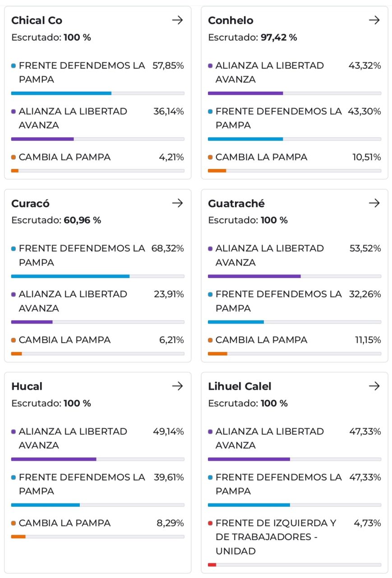Image resolution: width=392 pixels, height=578 pixels.
Task: Open the Curacó department title
Action: pyautogui.click(x=30, y=204)
